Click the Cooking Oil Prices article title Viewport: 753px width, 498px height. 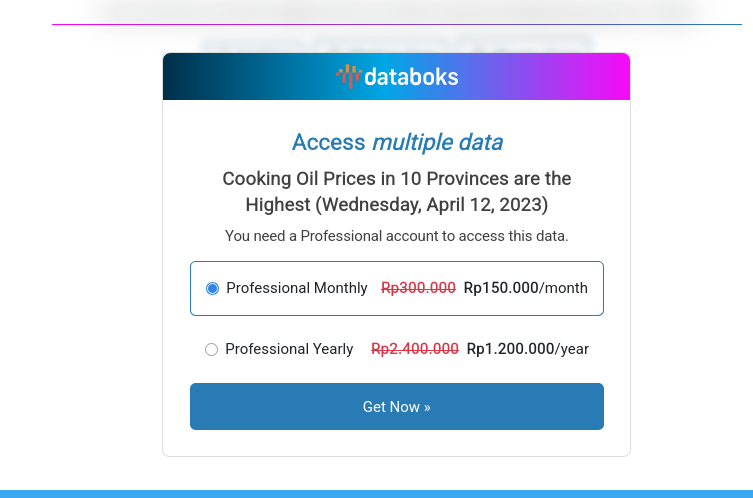coord(397,192)
